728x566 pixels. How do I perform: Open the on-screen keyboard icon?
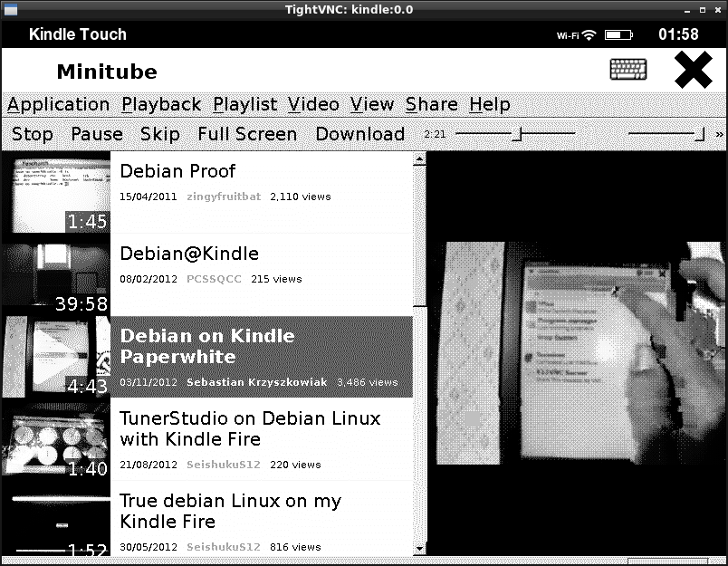tap(628, 70)
